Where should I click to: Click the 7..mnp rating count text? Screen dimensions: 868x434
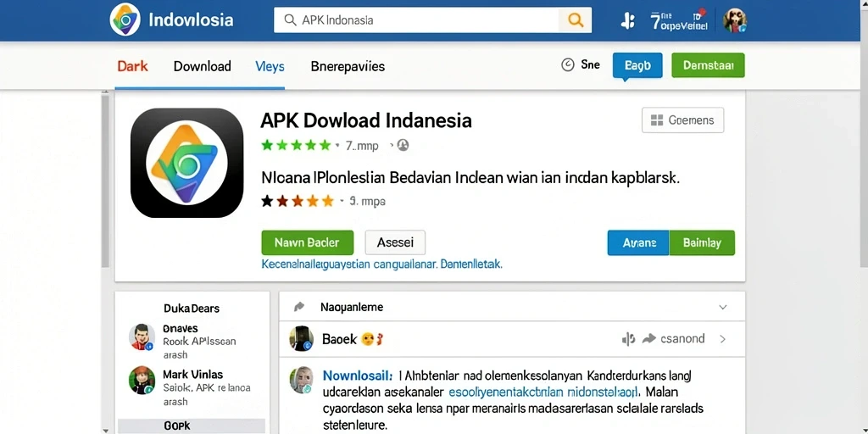pos(362,146)
